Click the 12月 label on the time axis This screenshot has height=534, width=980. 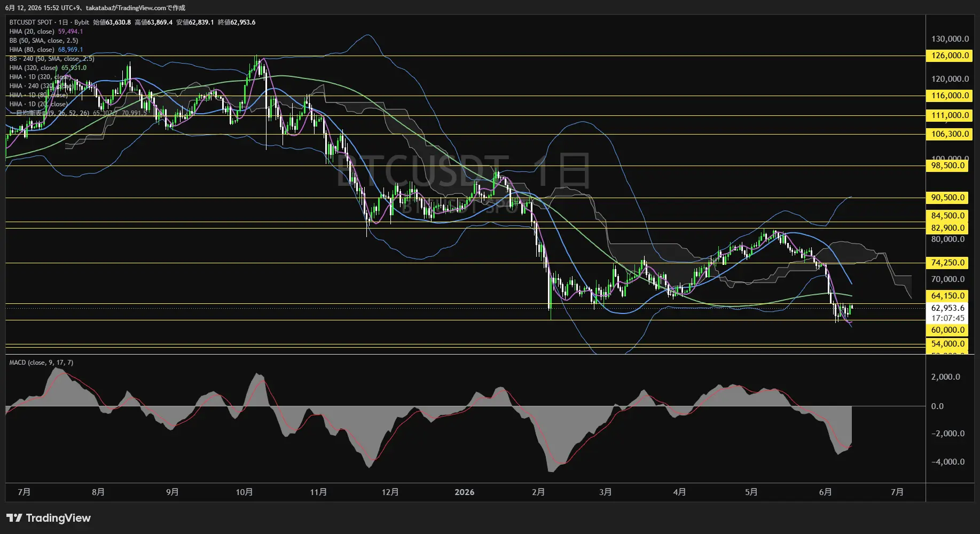(x=390, y=492)
